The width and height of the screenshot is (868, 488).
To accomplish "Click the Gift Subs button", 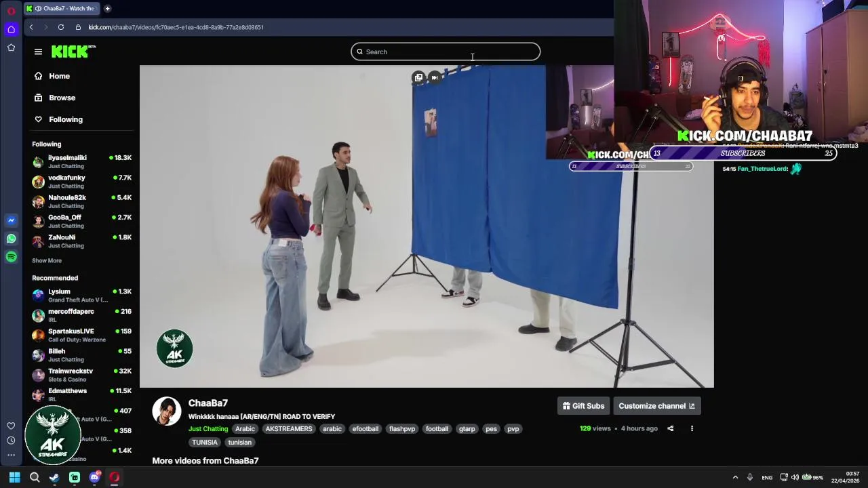I will [x=583, y=406].
